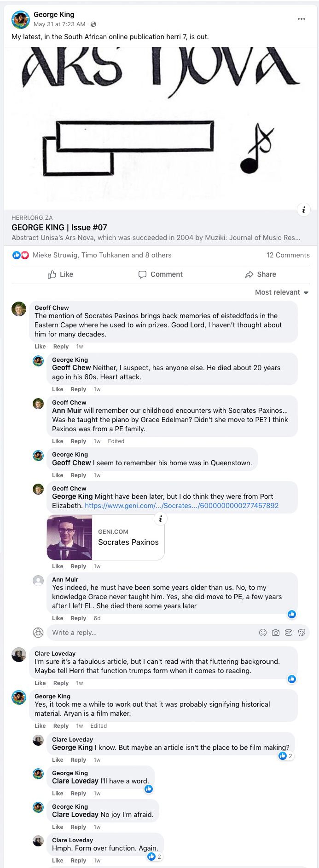The height and width of the screenshot is (868, 319).
Task: Click the emoji icon in the reply box
Action: pyautogui.click(x=263, y=633)
